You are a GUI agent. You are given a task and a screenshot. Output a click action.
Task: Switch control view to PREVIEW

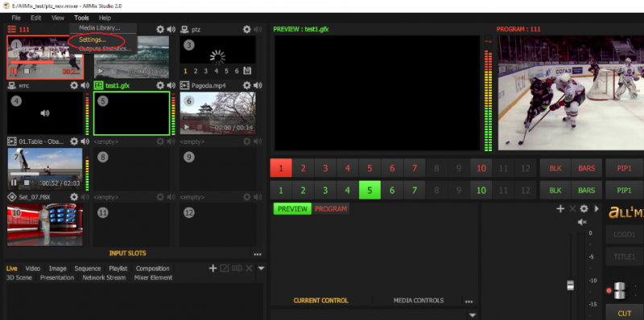click(x=292, y=209)
